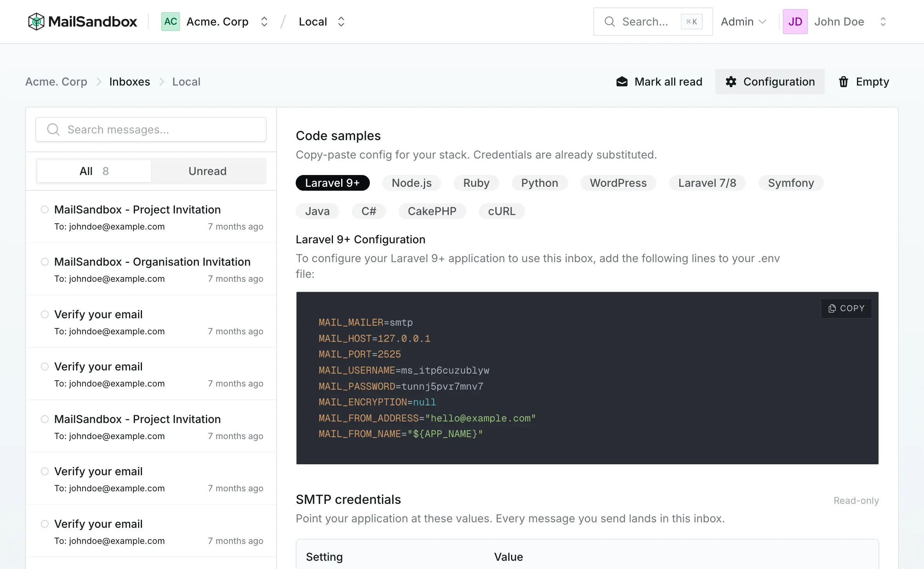Click the ⌘K shortcut badge

[x=691, y=22]
